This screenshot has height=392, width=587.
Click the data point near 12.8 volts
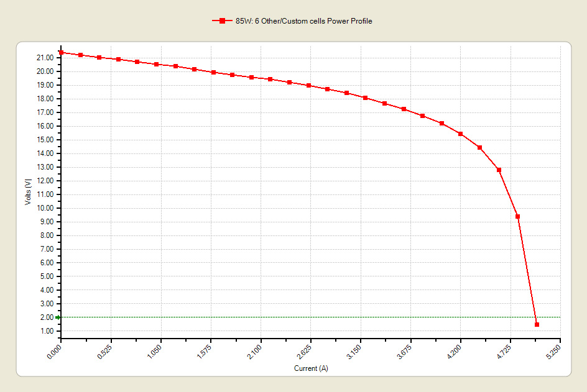pos(499,170)
